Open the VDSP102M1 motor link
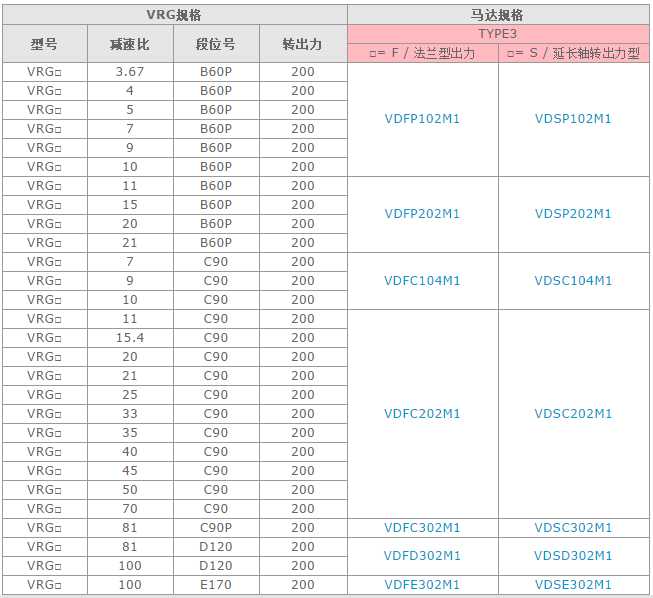The width and height of the screenshot is (653, 598). tap(573, 119)
